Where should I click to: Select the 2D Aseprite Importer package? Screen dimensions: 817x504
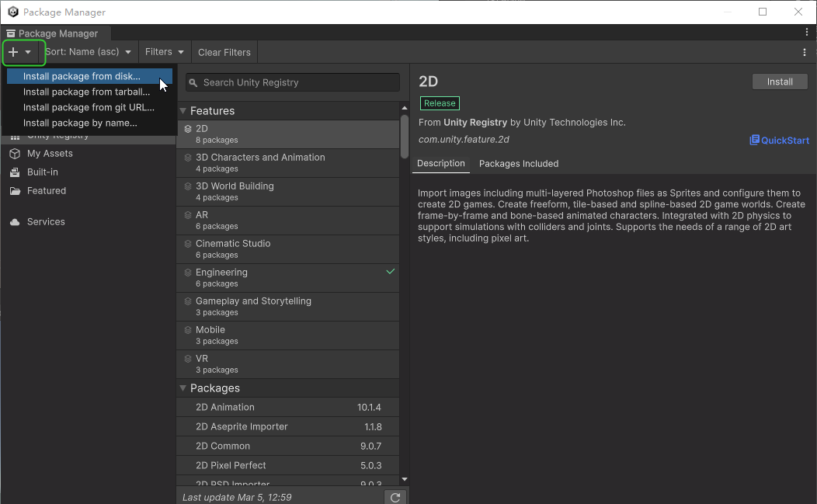(x=288, y=427)
